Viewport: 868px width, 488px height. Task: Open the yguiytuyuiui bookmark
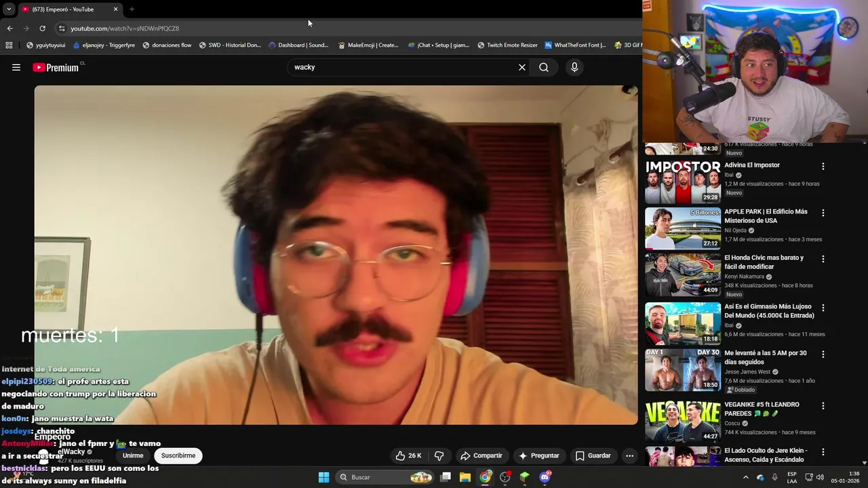click(x=45, y=45)
